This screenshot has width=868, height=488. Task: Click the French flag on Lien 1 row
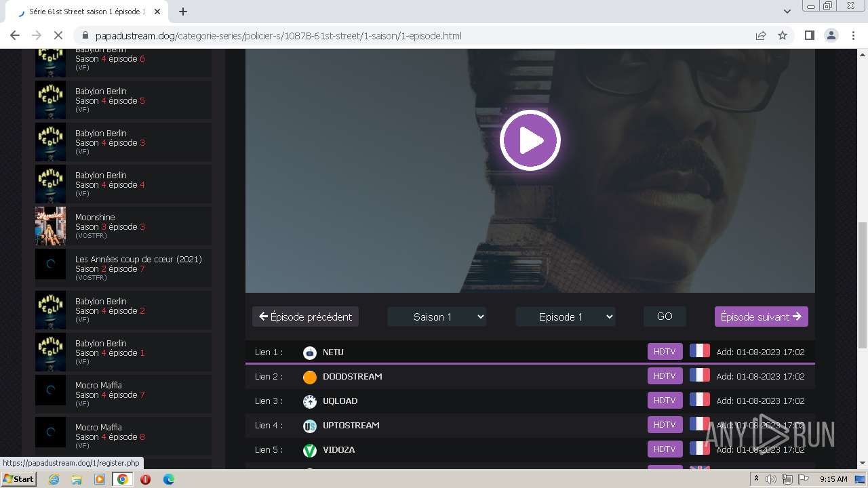pyautogui.click(x=700, y=351)
